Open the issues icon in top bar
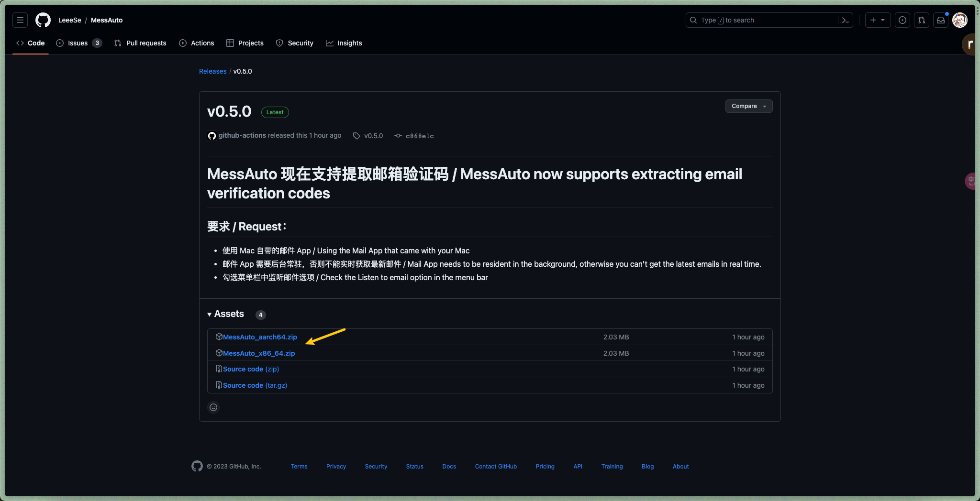Image resolution: width=980 pixels, height=501 pixels. click(902, 20)
